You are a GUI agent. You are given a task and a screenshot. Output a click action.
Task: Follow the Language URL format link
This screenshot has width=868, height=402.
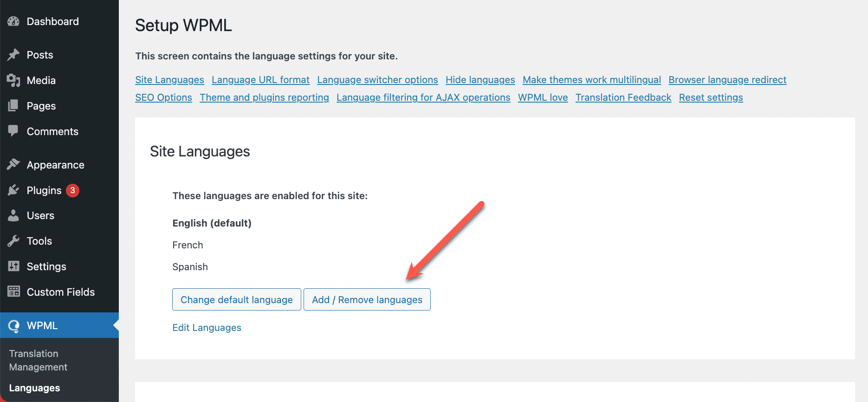pos(260,80)
